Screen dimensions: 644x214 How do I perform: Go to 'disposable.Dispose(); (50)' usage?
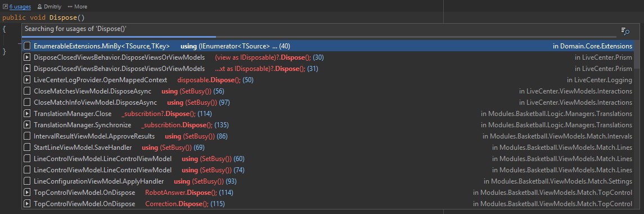[215, 80]
